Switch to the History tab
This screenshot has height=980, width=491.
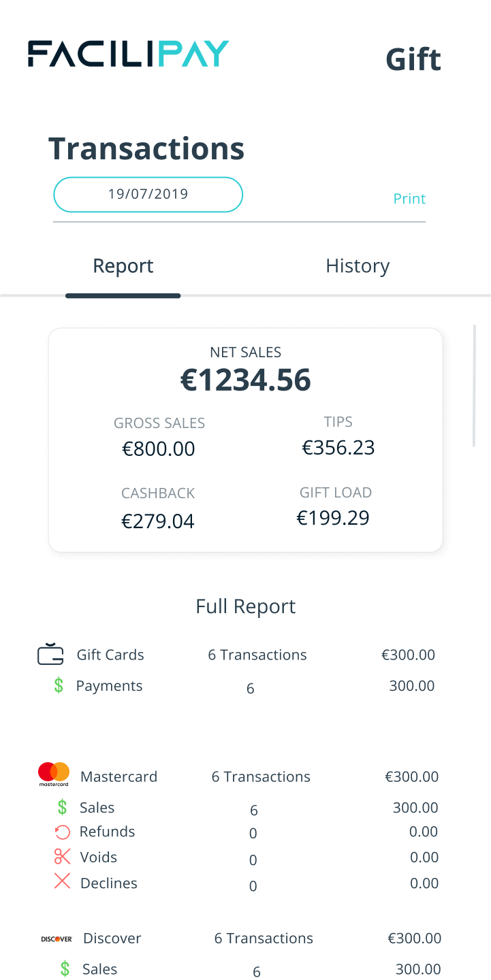[358, 265]
